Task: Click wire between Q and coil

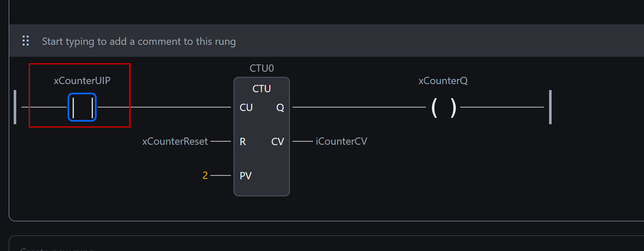Action: [x=359, y=107]
